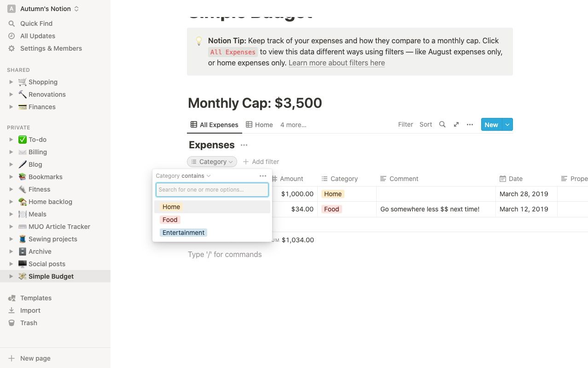Image resolution: width=588 pixels, height=368 pixels.
Task: Open the Learn more about filters link
Action: 337,63
